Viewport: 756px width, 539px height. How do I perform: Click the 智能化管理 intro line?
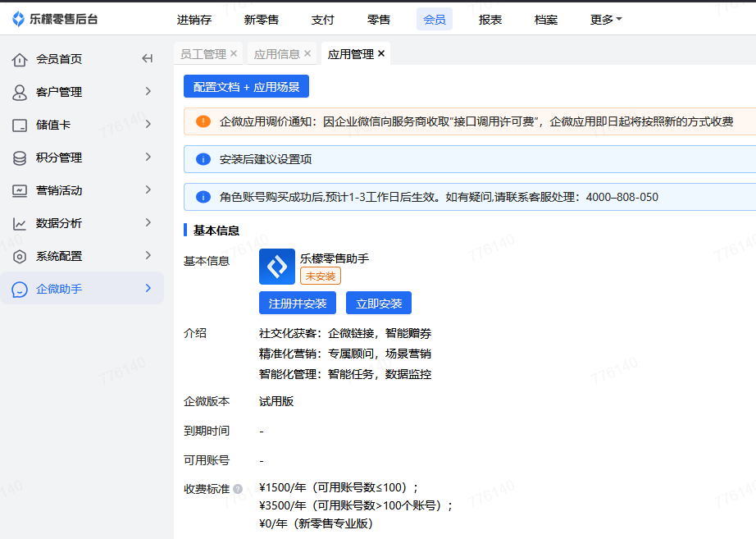[345, 374]
